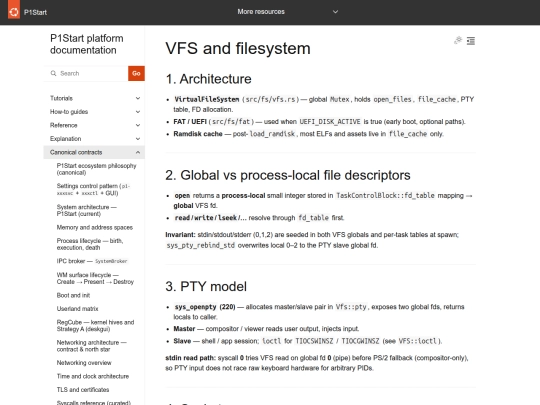Click the sys_openpty (220) term
This screenshot has width=540, height=405.
coord(205,307)
